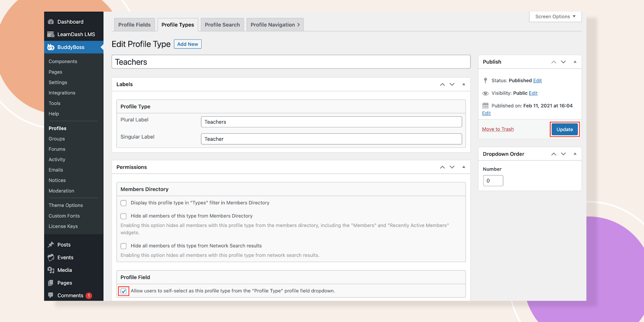Open Custom Fonts submenu item
Image resolution: width=644 pixels, height=322 pixels.
[x=64, y=216]
